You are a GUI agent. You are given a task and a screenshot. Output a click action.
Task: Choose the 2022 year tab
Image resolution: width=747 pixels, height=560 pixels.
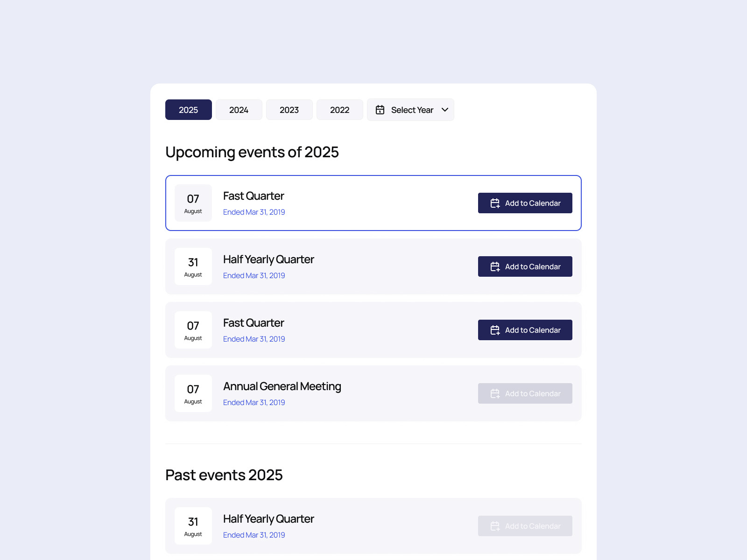pyautogui.click(x=340, y=110)
